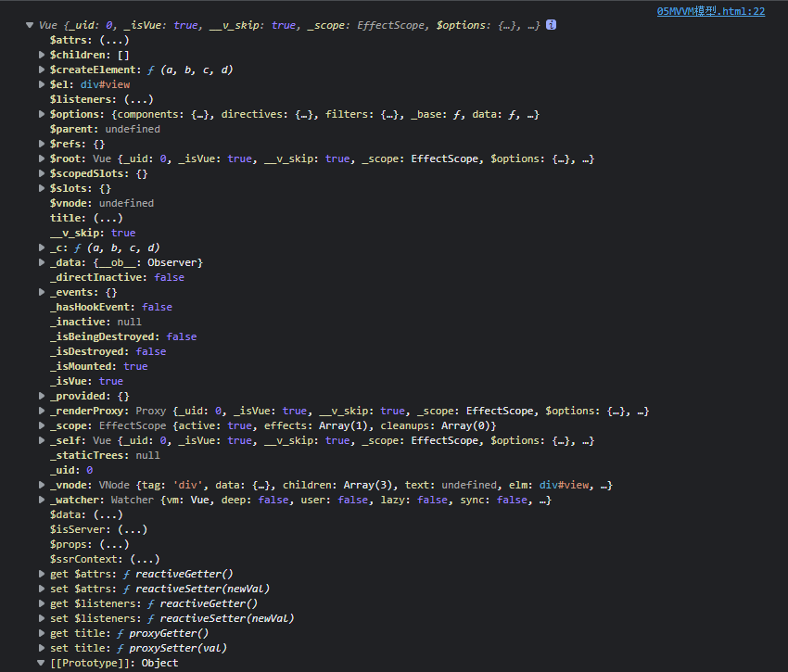788x672 pixels.
Task: Invoke the $props (...) getter
Action: (x=114, y=544)
